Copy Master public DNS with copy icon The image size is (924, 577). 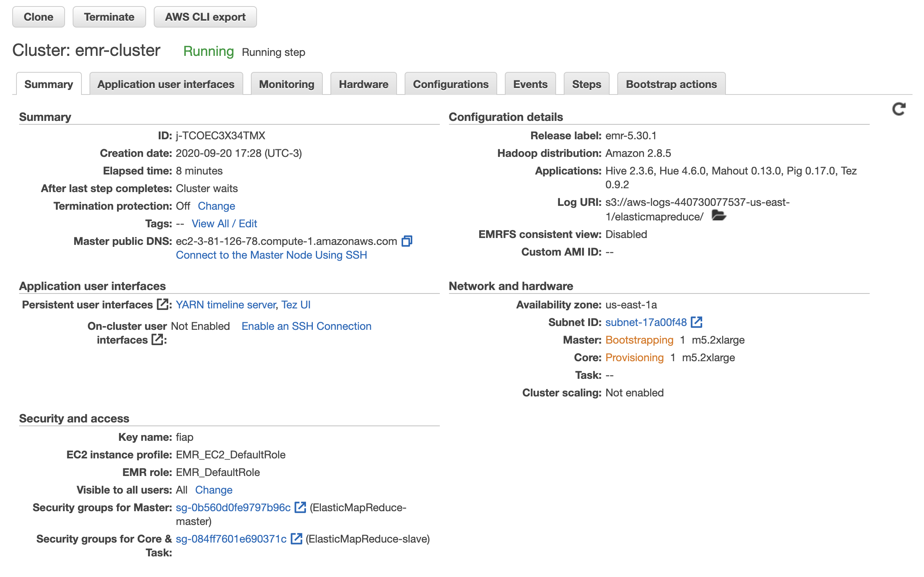point(407,241)
